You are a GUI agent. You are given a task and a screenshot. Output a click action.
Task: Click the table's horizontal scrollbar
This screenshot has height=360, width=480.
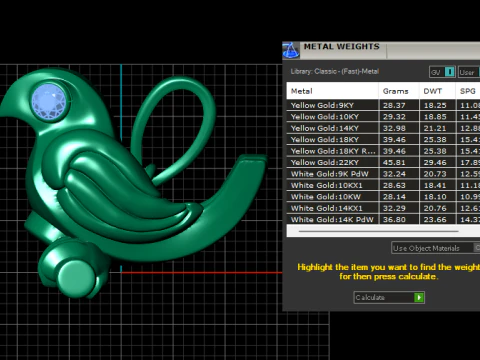(379, 231)
